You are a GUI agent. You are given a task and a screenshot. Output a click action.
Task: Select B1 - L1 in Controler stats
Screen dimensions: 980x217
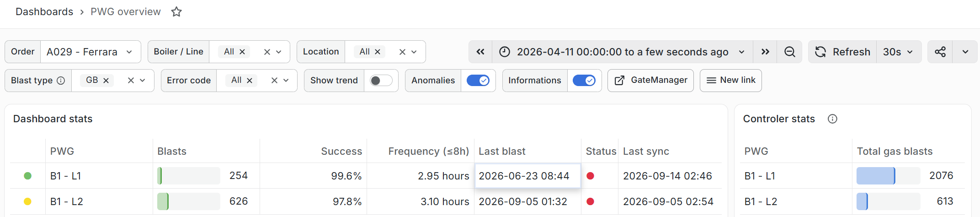pos(760,176)
